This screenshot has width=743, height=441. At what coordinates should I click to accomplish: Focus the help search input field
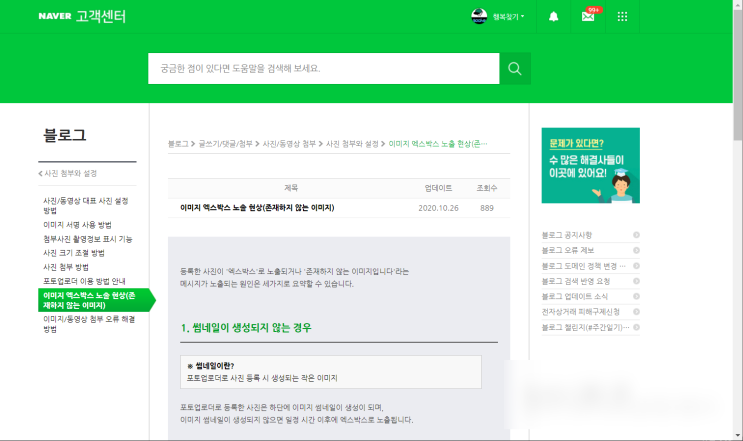(x=324, y=68)
